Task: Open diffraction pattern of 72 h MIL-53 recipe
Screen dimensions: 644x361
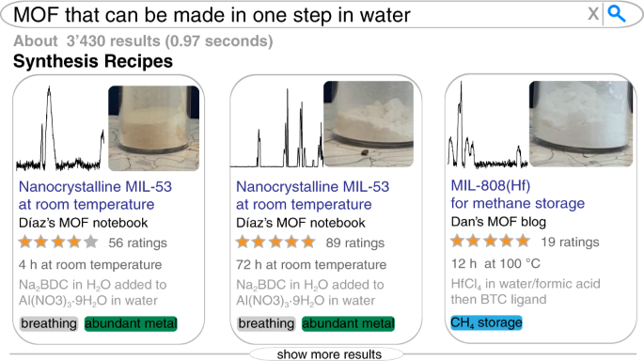Action: pyautogui.click(x=276, y=128)
